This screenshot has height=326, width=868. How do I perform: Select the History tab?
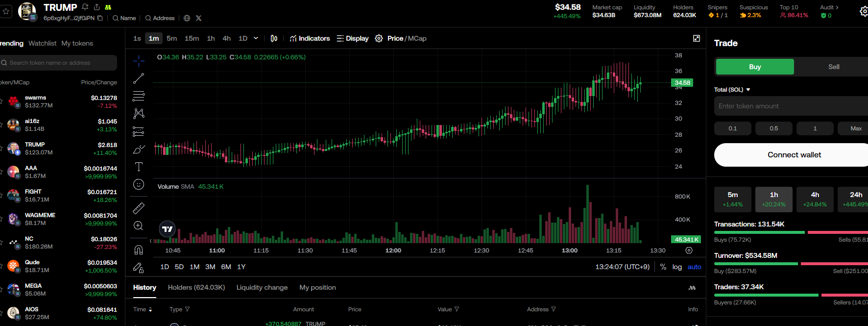point(145,287)
